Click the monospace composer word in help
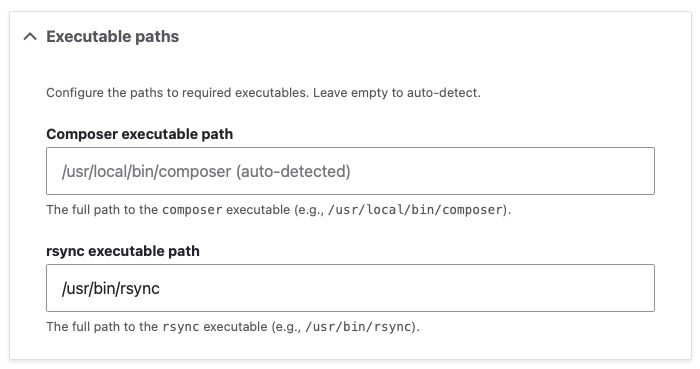 [192, 210]
